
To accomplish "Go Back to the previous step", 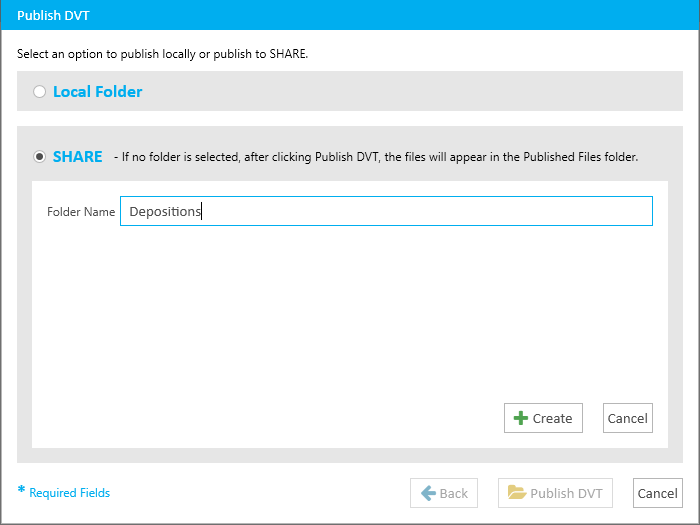I will pos(444,493).
